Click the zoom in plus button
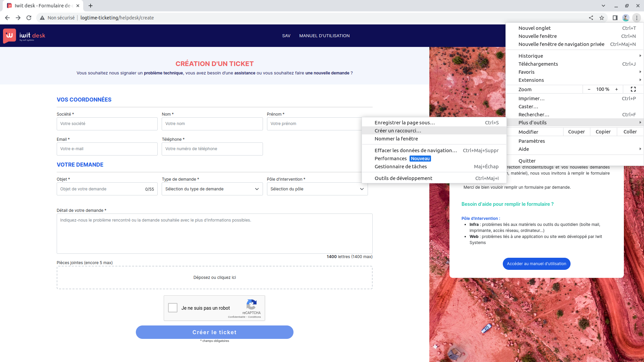This screenshot has height=362, width=644. 616,89
